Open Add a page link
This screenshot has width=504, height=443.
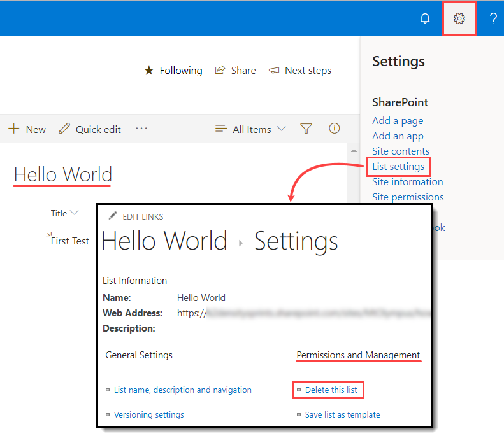click(x=398, y=120)
